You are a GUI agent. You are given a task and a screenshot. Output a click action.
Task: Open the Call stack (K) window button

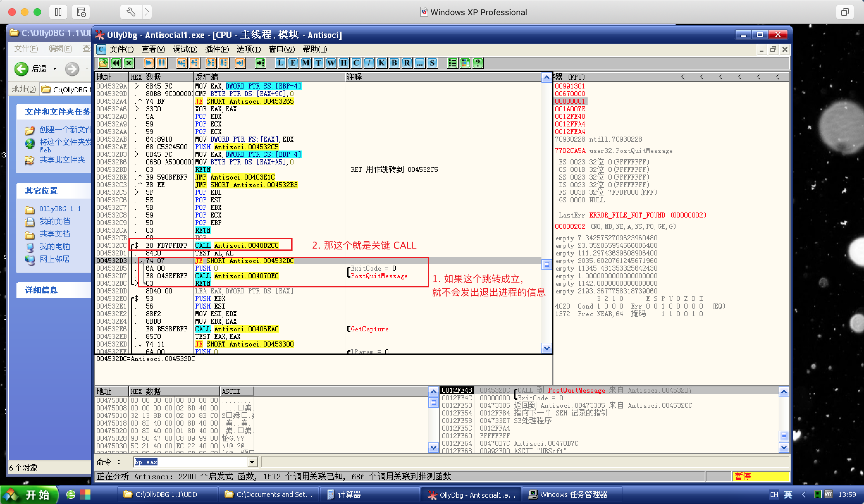[381, 63]
